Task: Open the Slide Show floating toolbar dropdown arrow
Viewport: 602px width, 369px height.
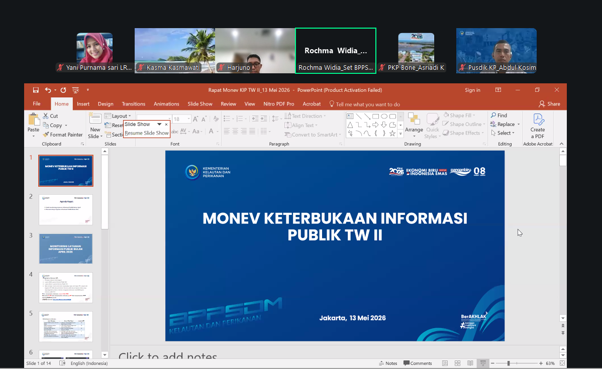Action: click(159, 124)
